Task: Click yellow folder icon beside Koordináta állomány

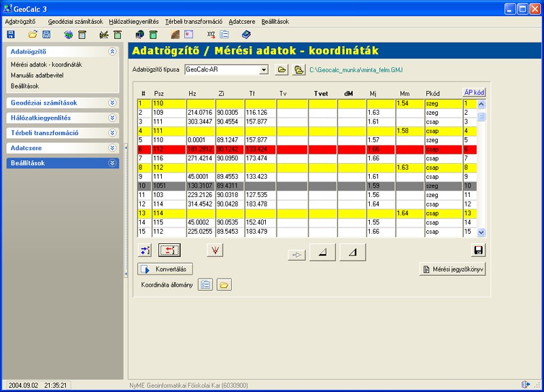Action: (224, 285)
